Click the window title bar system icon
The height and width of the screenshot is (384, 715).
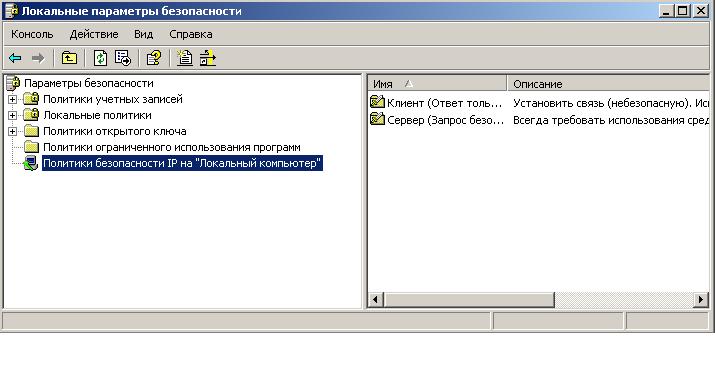coord(11,11)
